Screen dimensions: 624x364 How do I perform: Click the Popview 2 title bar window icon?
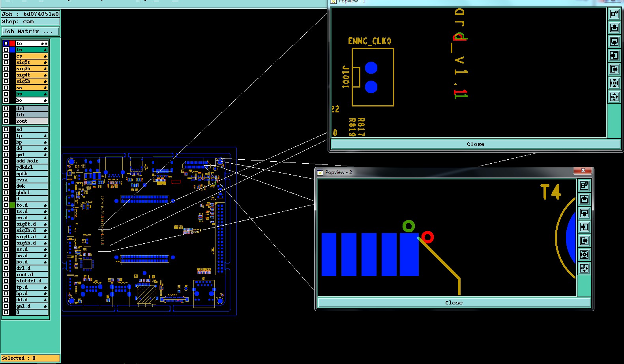320,172
